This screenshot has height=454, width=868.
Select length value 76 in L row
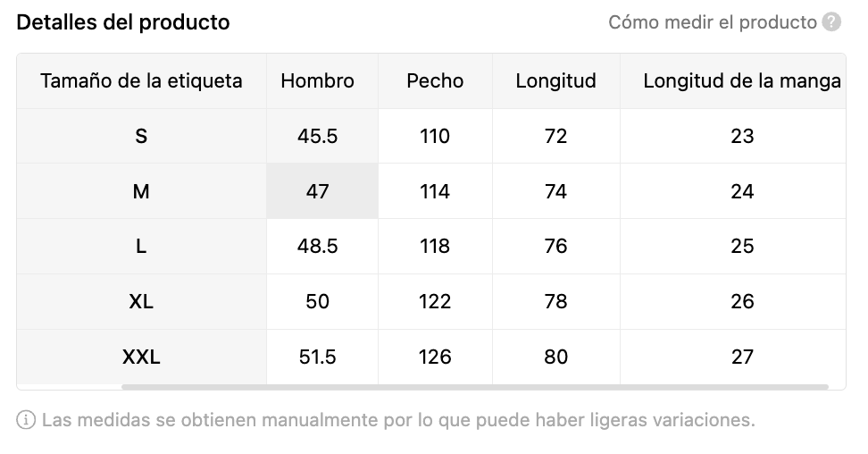(555, 246)
